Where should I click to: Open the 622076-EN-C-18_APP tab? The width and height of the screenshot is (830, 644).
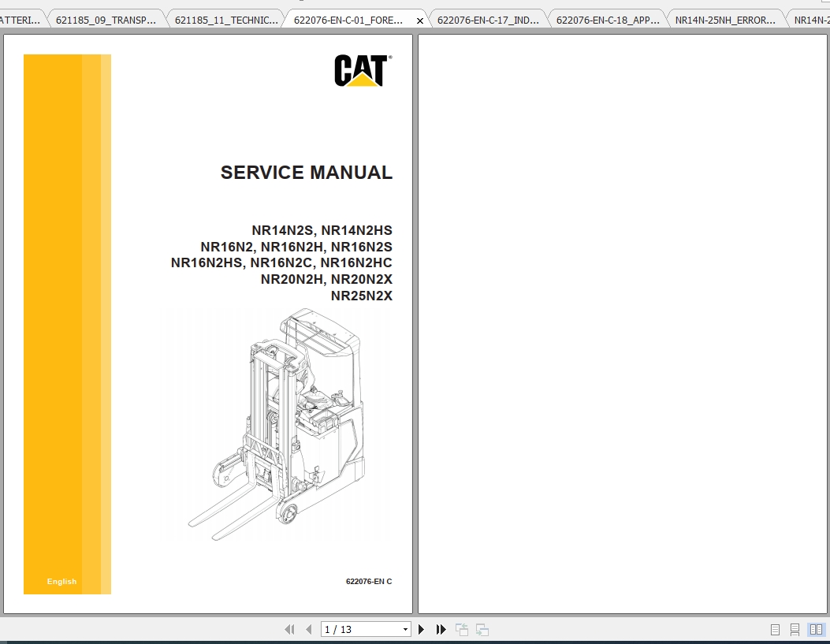coord(607,18)
